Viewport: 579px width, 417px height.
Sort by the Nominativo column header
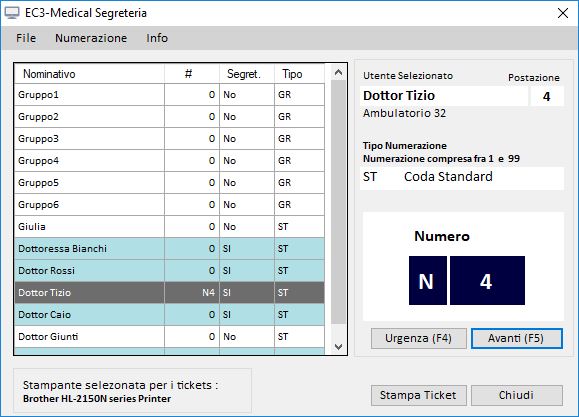[89, 74]
